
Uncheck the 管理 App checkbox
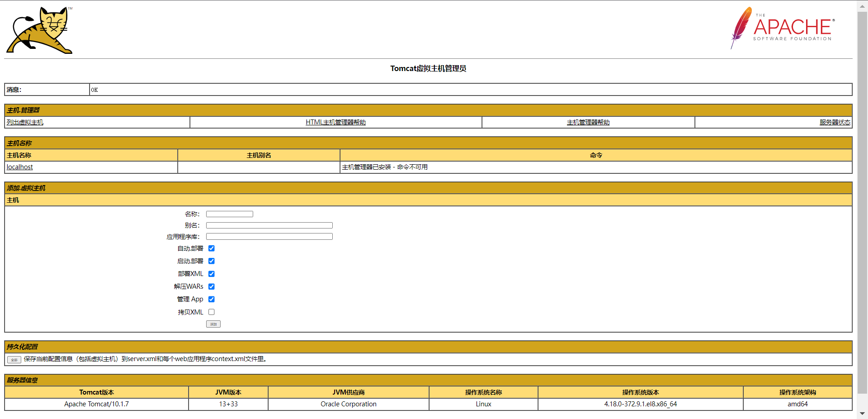[211, 299]
